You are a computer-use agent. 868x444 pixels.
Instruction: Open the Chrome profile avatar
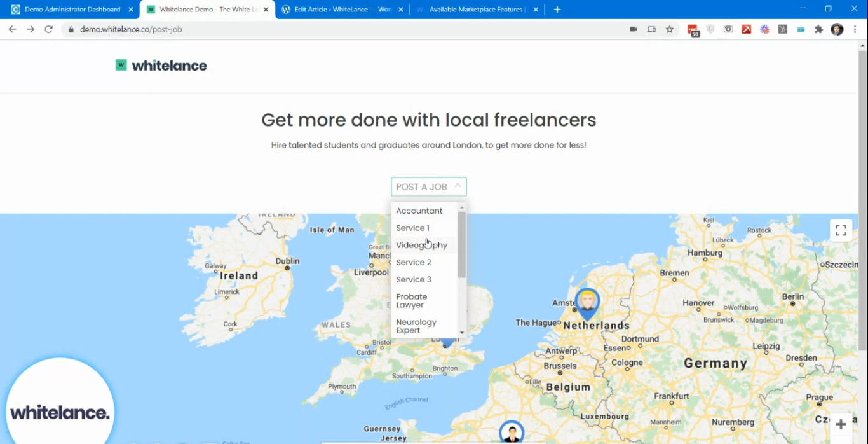[x=837, y=29]
